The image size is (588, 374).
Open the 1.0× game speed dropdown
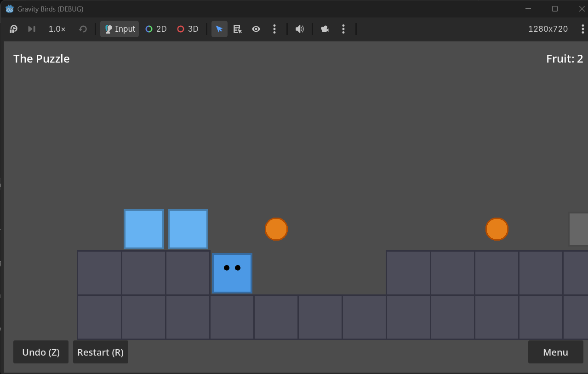(x=57, y=29)
